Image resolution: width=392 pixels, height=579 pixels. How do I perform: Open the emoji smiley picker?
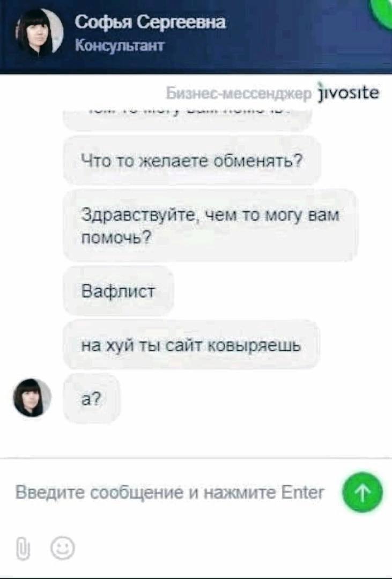(63, 548)
